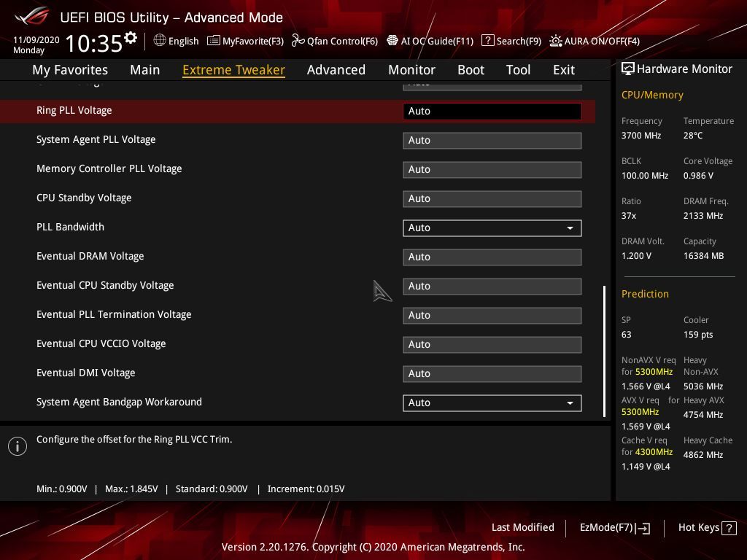This screenshot has height=560, width=747.
Task: Edit Eventual CPU VCCIO Voltage field
Action: coord(492,345)
